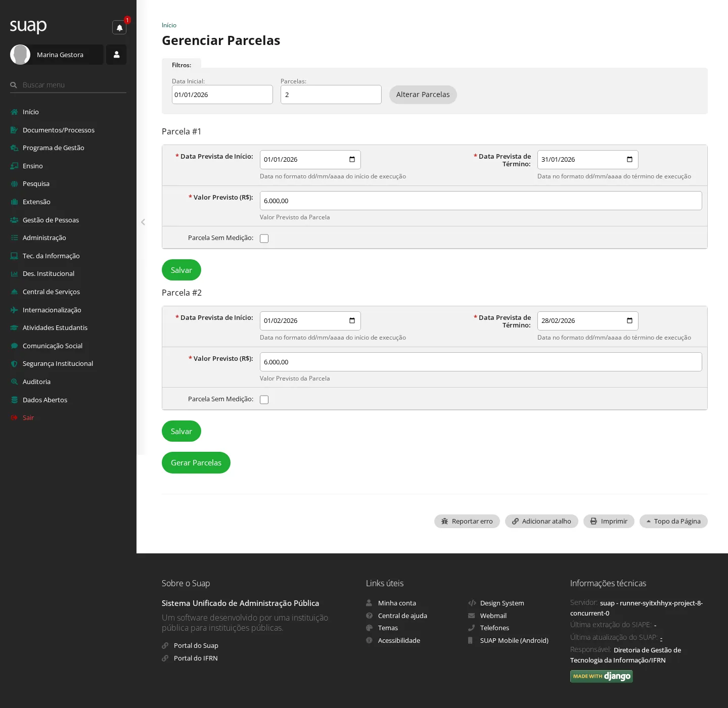Click the Extensão menu icon
Screen dimensions: 728x708
[x=14, y=202]
